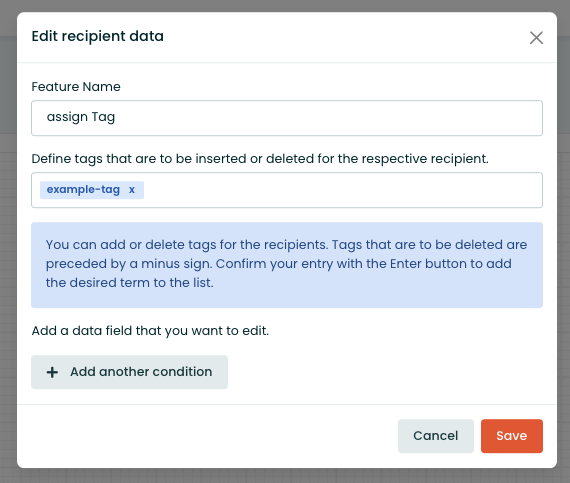Remove the example-tag chip via its x
The image size is (570, 483).
coord(132,190)
